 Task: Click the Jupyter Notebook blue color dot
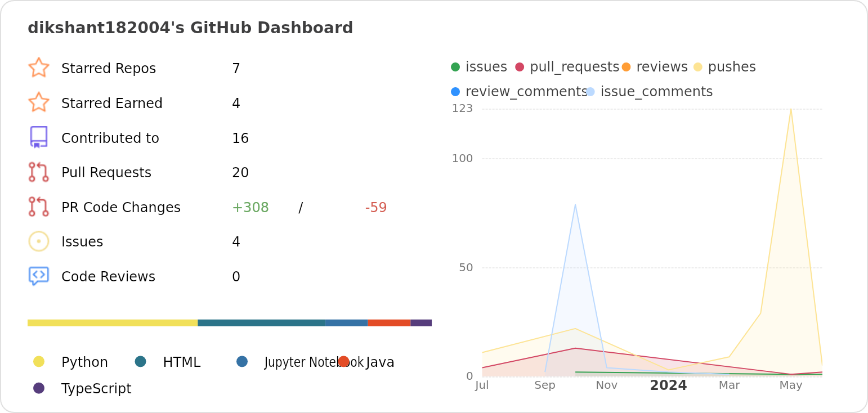pos(242,361)
